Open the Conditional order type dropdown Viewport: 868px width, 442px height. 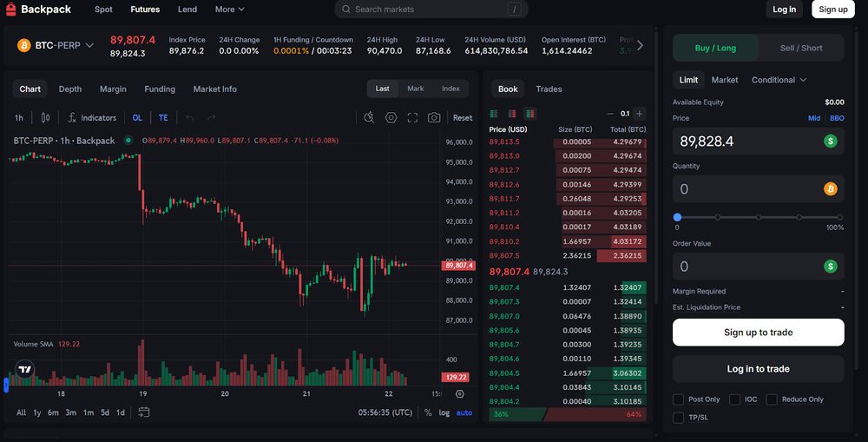779,80
